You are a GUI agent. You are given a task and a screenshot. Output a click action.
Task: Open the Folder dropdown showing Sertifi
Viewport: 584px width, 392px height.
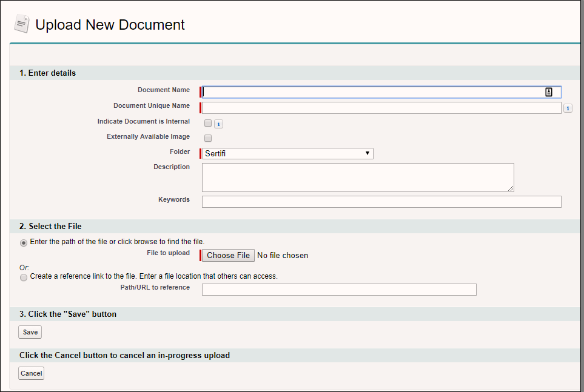(x=287, y=154)
